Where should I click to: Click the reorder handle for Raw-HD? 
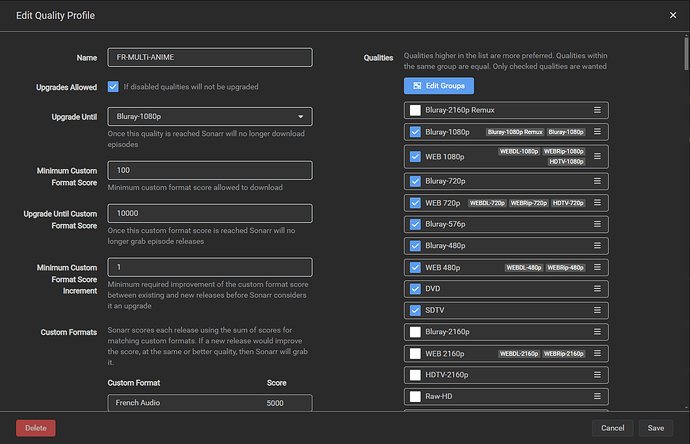[x=597, y=397]
